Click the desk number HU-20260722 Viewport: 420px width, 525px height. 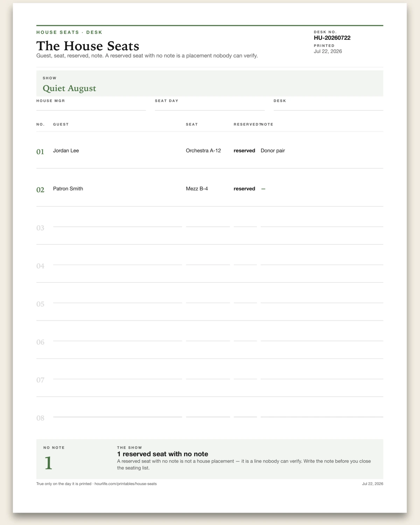tap(332, 38)
